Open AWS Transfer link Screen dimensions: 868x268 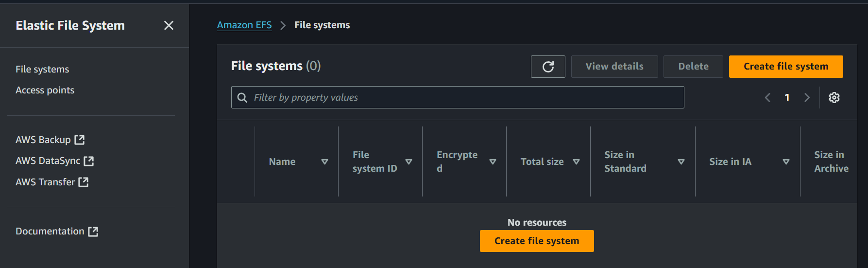[52, 182]
